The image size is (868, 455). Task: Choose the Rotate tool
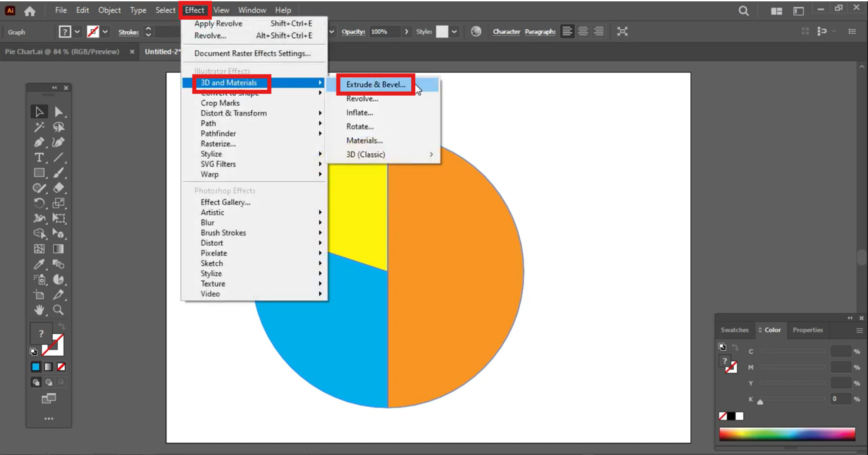point(39,203)
